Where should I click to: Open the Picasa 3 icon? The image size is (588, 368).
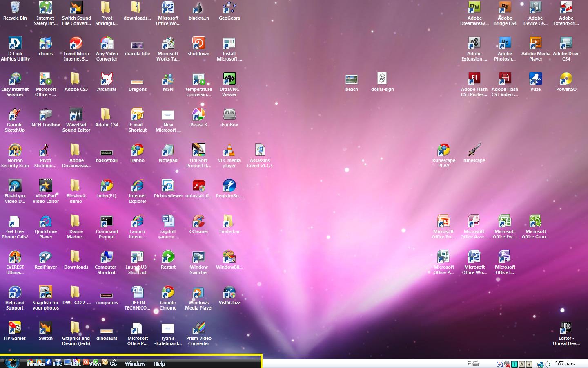coord(199,118)
